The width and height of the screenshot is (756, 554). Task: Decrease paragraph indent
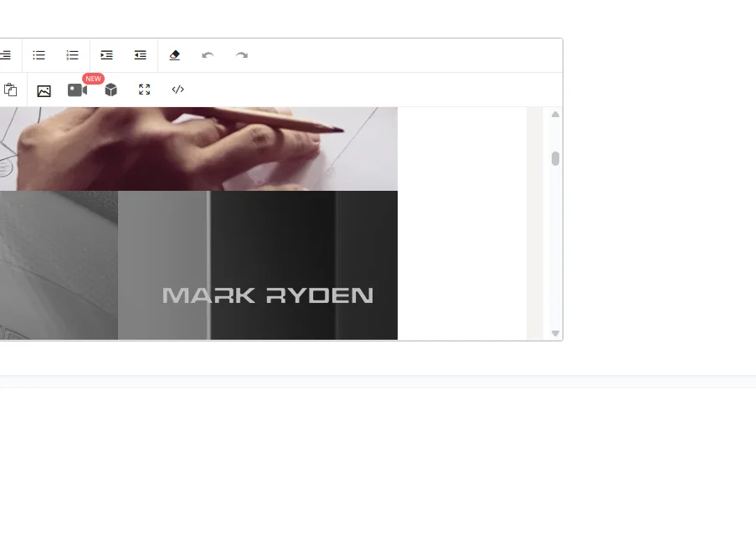tap(141, 55)
